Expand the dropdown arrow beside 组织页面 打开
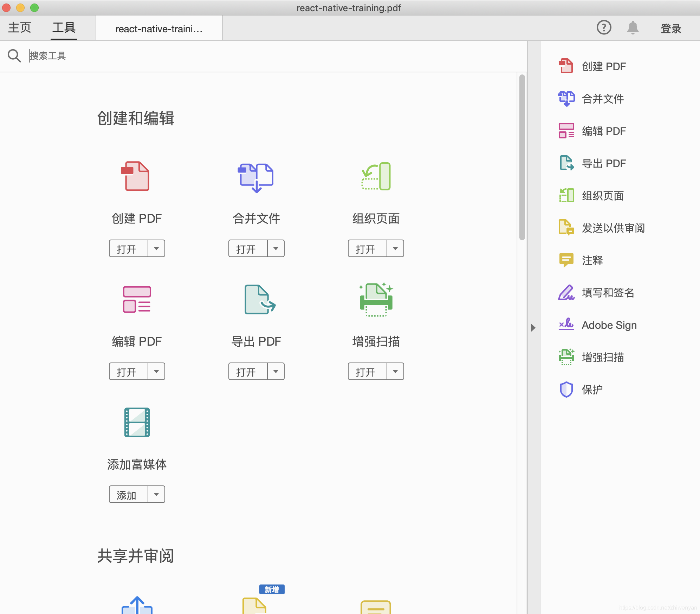This screenshot has height=614, width=700. pyautogui.click(x=395, y=249)
